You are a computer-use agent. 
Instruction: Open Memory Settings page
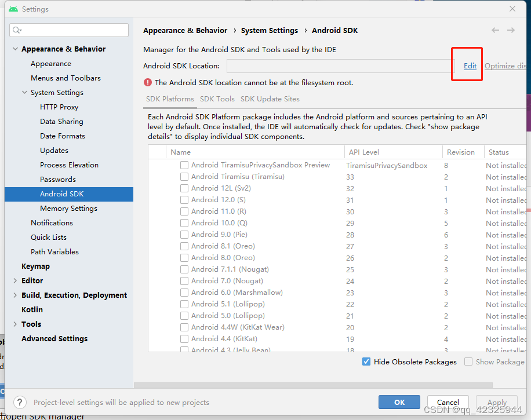(69, 208)
